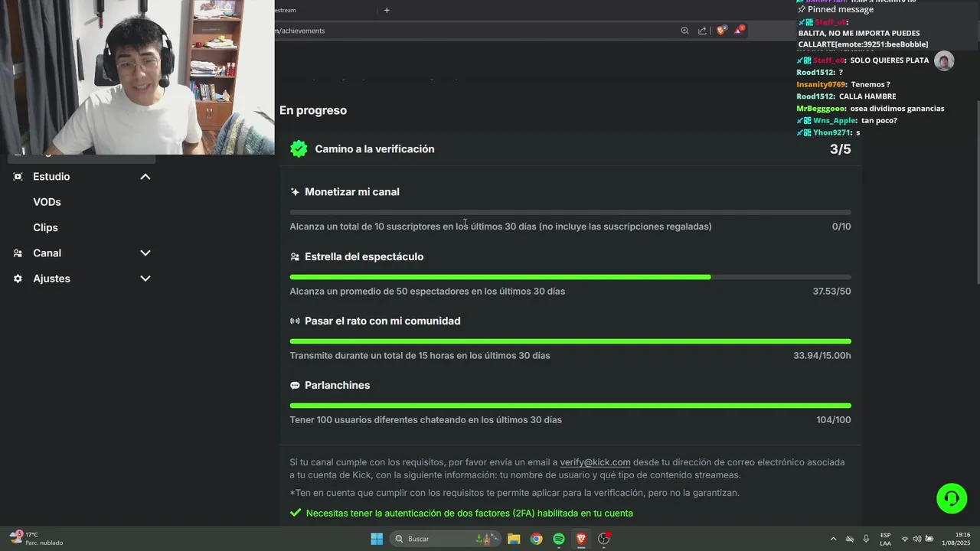Click the green verification badge icon
The height and width of the screenshot is (551, 980).
click(x=299, y=149)
